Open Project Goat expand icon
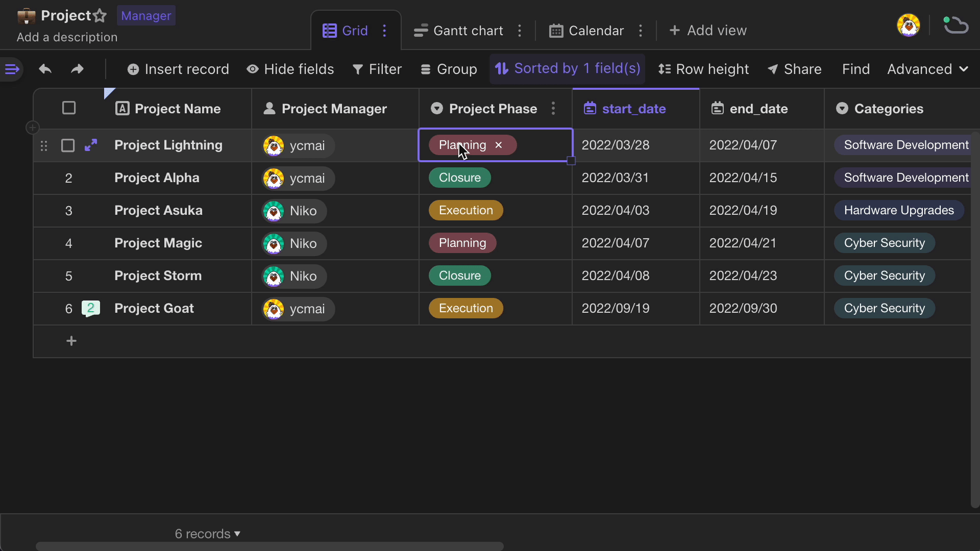Screen dimensions: 980x551 coord(91,308)
